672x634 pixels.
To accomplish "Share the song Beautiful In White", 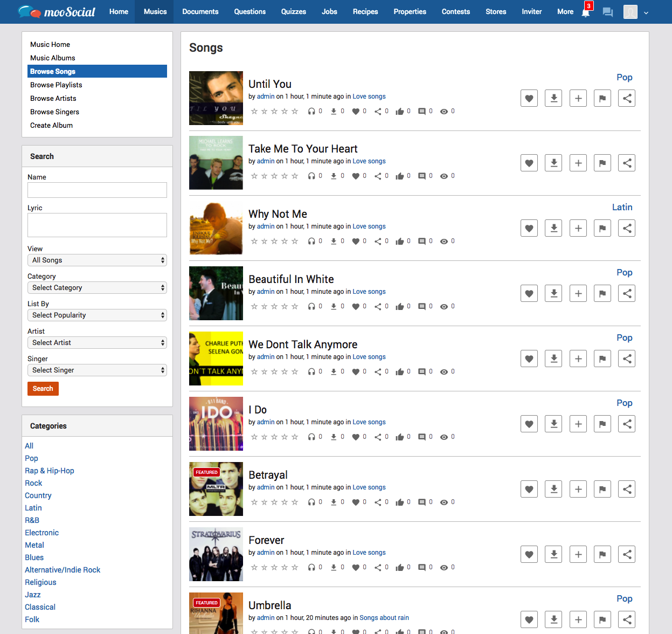I will 627,293.
